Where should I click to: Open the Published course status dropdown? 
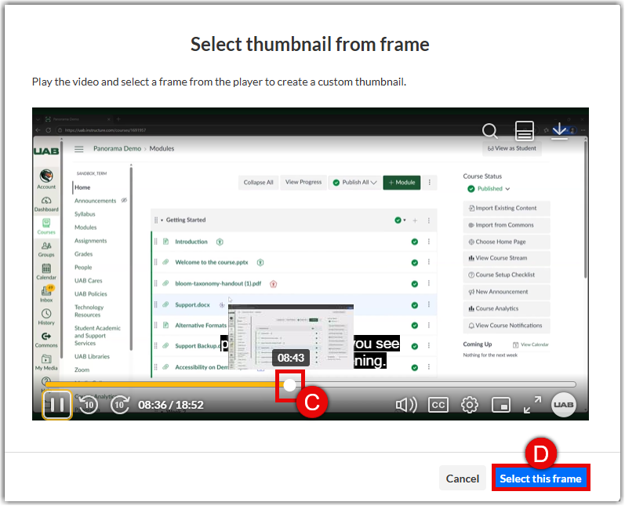[x=489, y=189]
